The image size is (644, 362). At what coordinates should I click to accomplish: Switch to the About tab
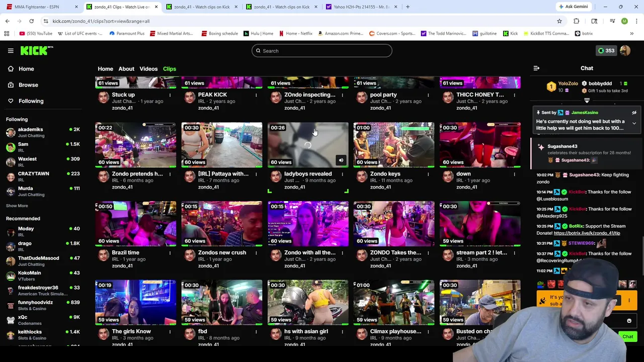(126, 69)
